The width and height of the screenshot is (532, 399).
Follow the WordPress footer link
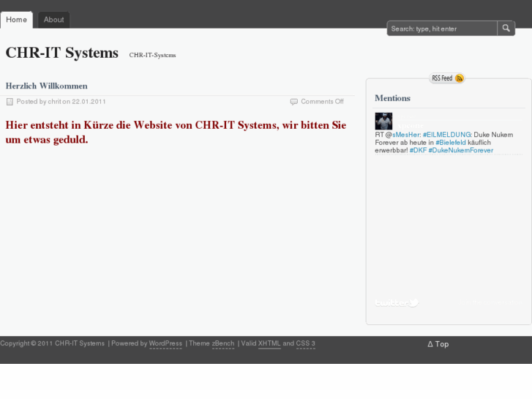click(x=165, y=343)
